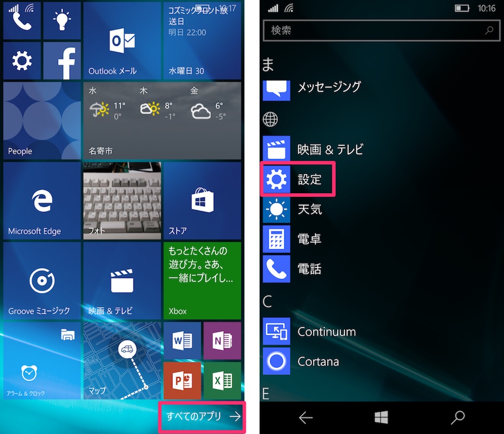The height and width of the screenshot is (434, 504).
Task: Open 電卓 calculator in app list
Action: click(292, 239)
